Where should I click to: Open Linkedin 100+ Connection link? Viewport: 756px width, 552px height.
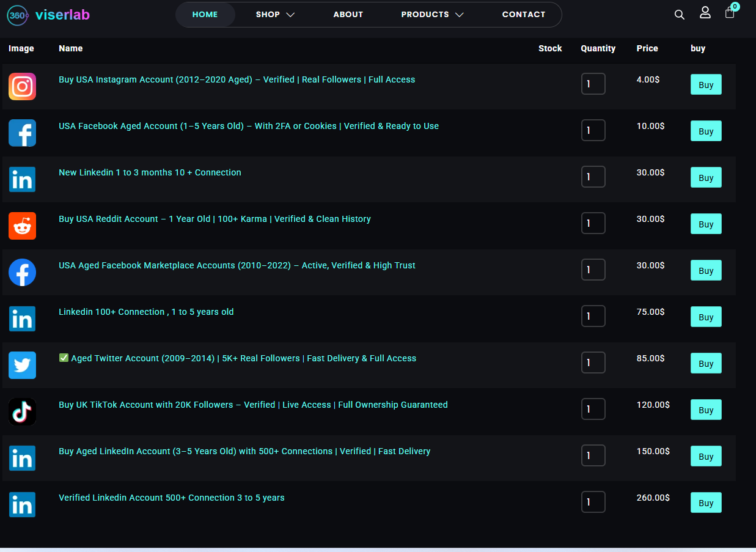[x=146, y=312]
